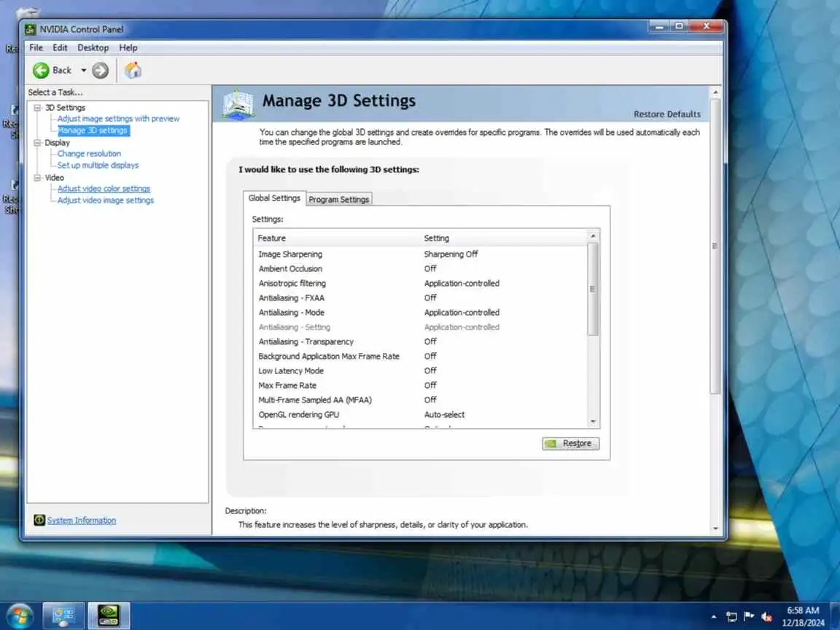
Task: Maximize the NVIDIA Control Panel window
Action: tap(680, 26)
